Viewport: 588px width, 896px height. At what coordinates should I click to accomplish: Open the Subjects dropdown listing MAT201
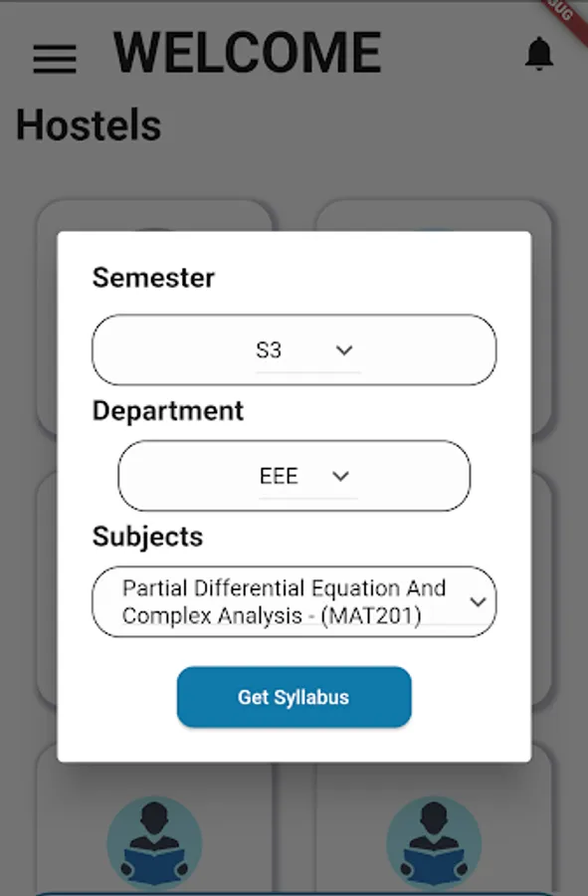294,601
